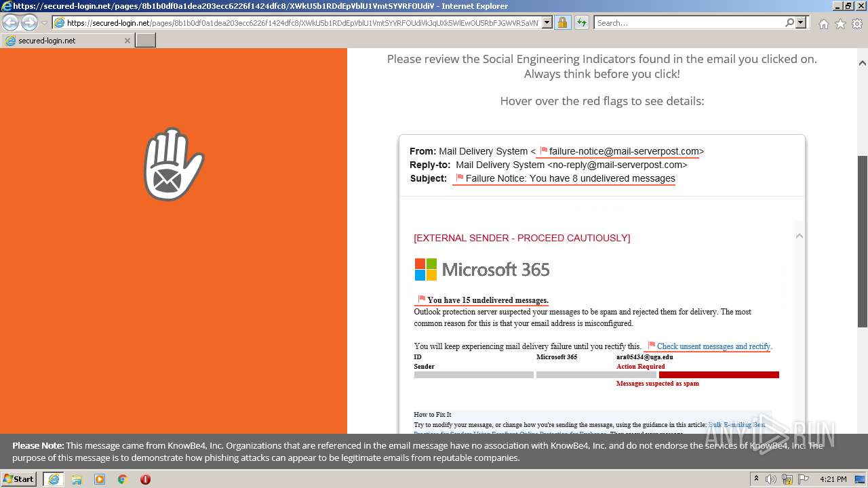The width and height of the screenshot is (868, 488).
Task: Click the browser Forward arrow button
Action: pyautogui.click(x=29, y=23)
